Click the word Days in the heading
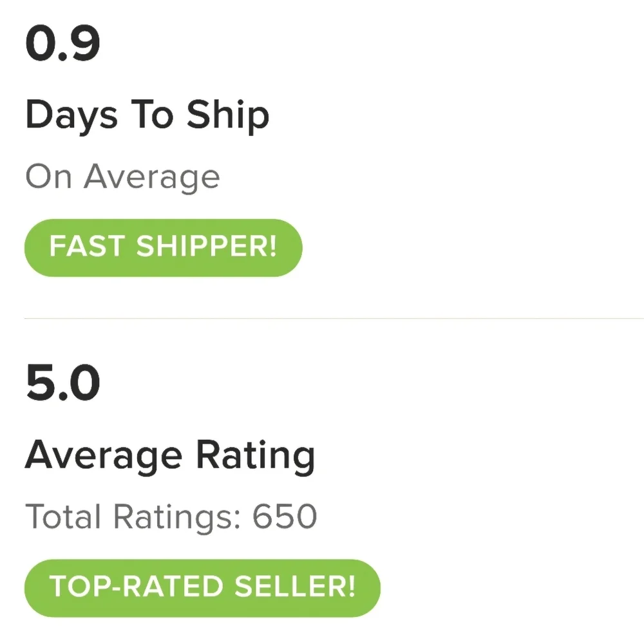The height and width of the screenshot is (644, 644). click(x=71, y=117)
